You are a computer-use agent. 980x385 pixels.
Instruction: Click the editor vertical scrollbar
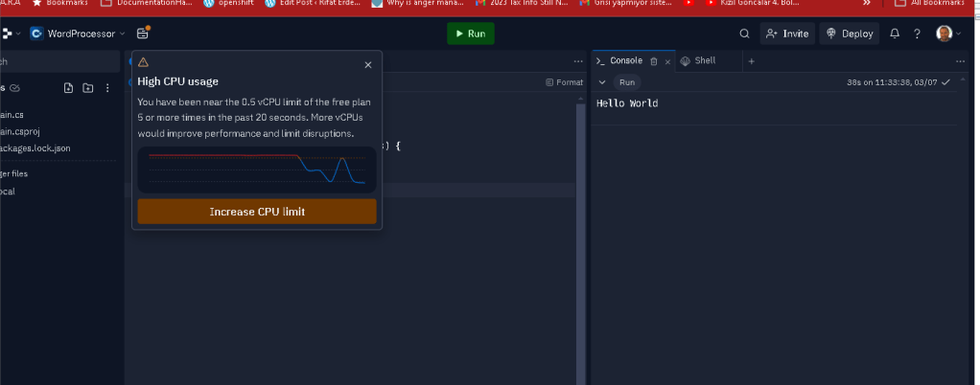[x=581, y=243]
